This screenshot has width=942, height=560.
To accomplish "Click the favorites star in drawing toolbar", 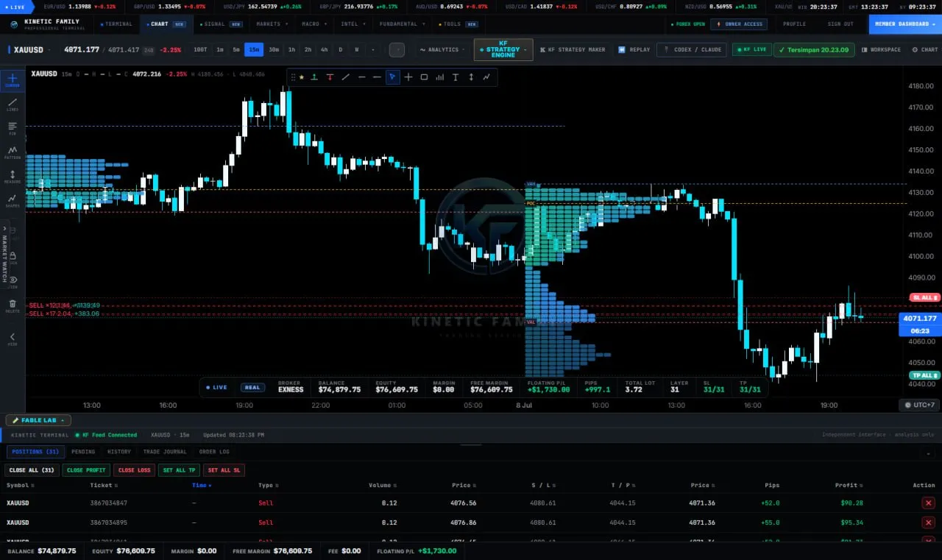I will 301,77.
